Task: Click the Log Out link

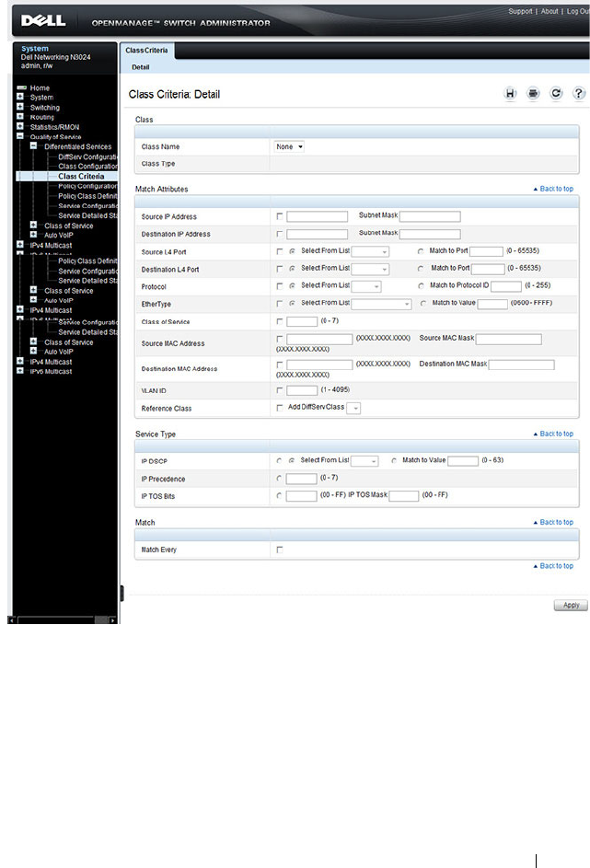Action: (577, 11)
